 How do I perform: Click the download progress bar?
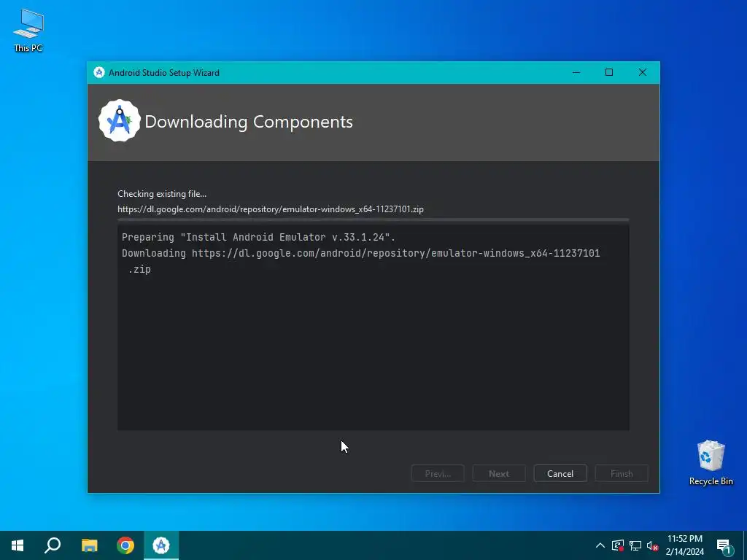pos(373,219)
